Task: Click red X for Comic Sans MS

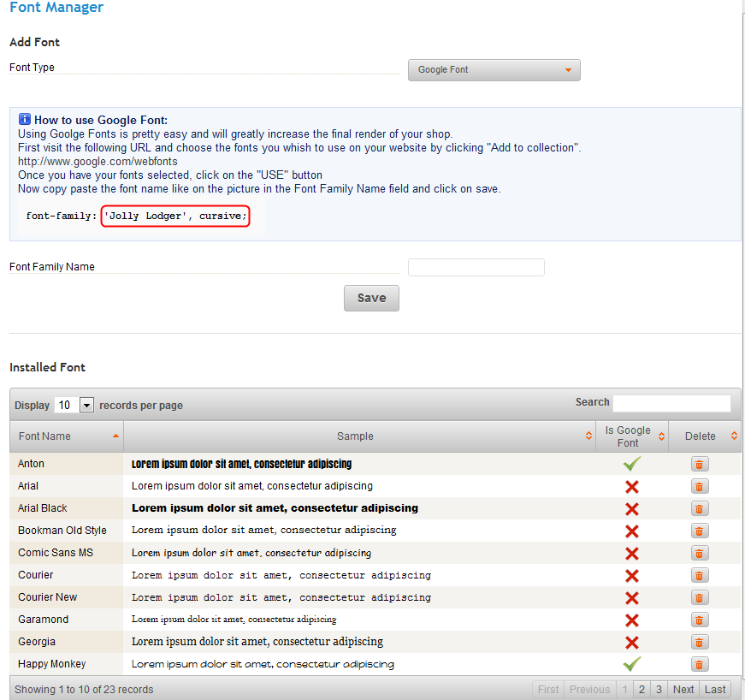Action: (632, 554)
